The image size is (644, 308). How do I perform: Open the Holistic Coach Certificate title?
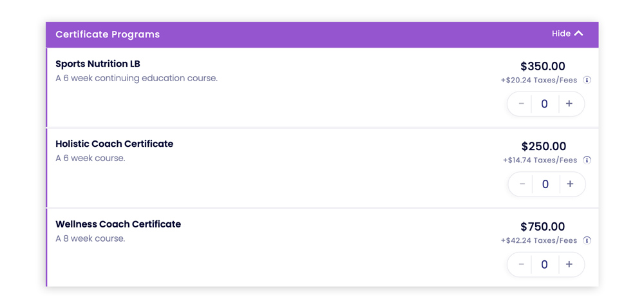click(114, 144)
